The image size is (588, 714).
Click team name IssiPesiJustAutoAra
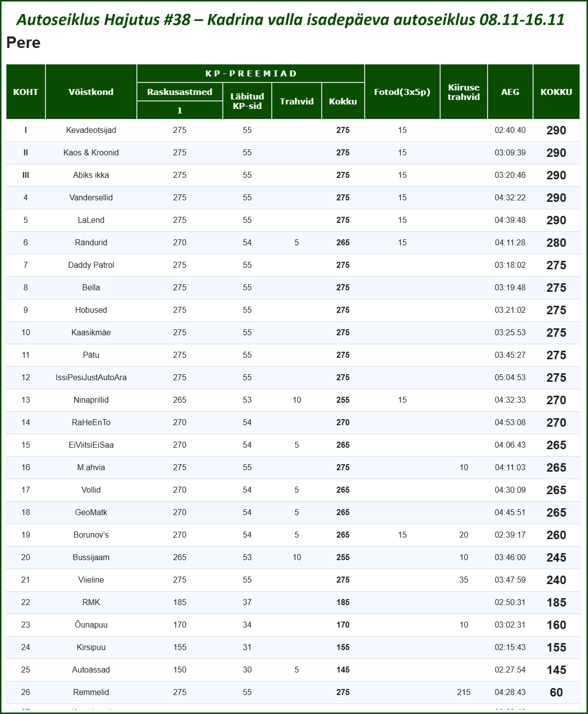91,378
